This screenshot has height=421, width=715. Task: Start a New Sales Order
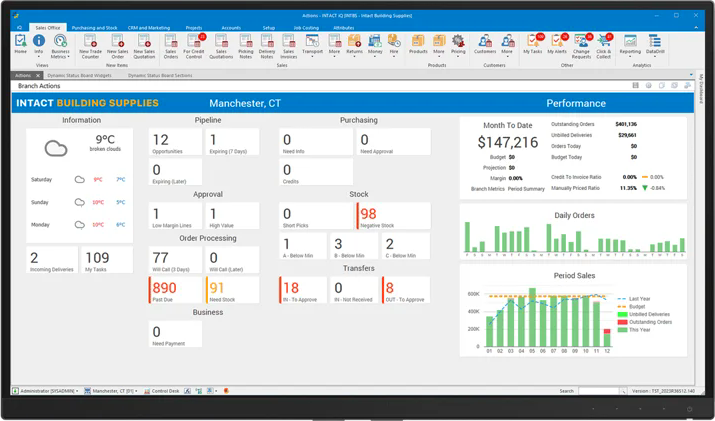click(x=118, y=46)
